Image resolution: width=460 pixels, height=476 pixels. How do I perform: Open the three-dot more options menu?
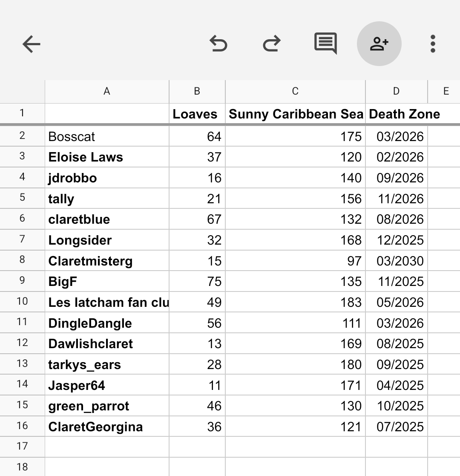click(433, 44)
